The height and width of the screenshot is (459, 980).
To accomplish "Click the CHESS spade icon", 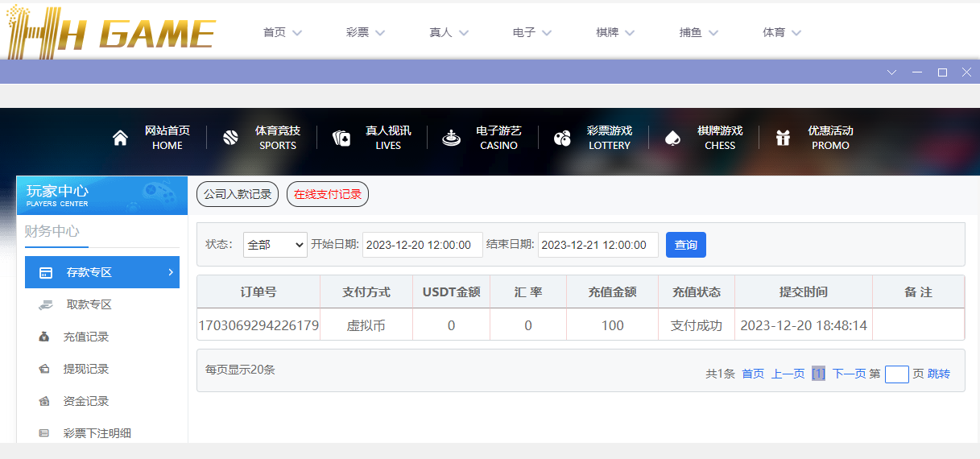I will (x=672, y=138).
